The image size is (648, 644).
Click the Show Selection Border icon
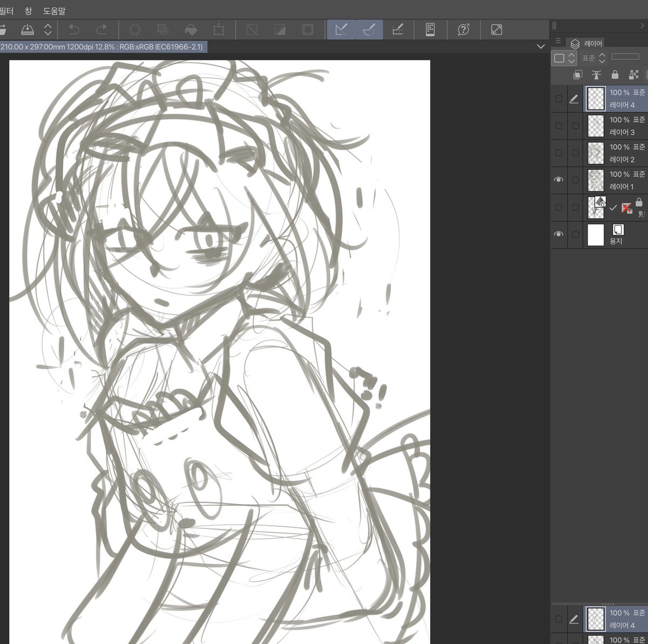[308, 30]
